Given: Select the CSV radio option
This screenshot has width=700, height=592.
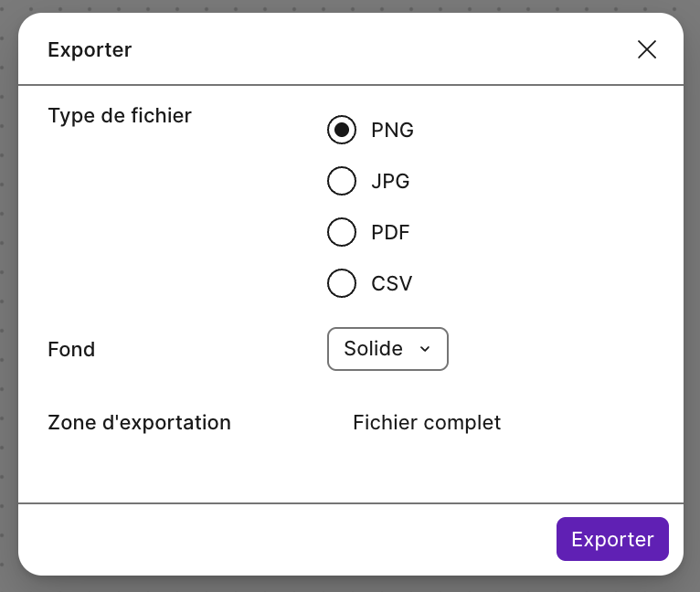Looking at the screenshot, I should click(342, 283).
